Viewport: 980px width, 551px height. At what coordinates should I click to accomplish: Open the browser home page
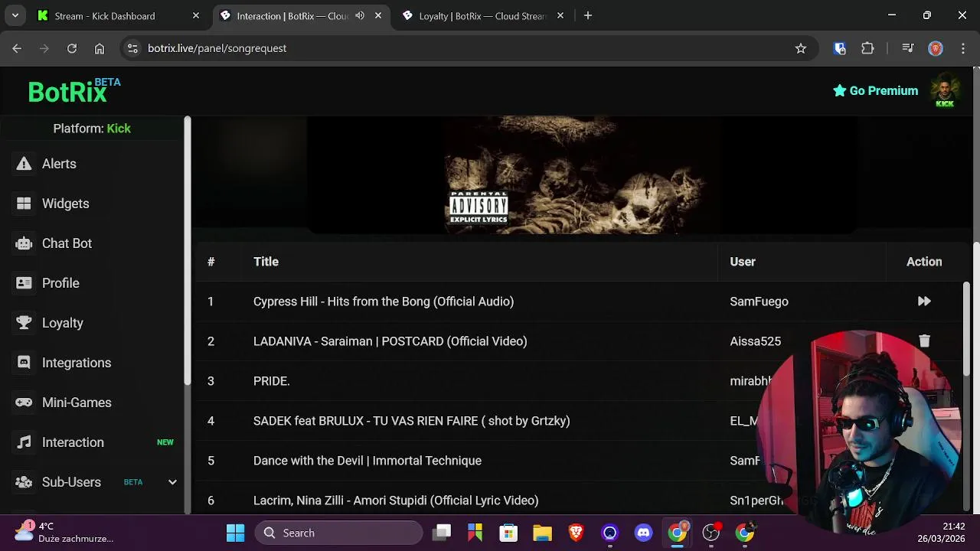[x=100, y=48]
